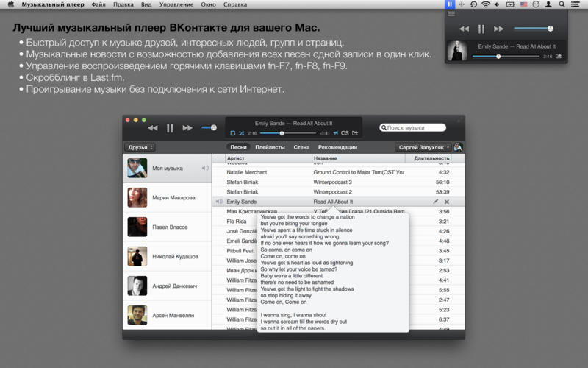Select the Winterpodcast 3 row

[338, 182]
